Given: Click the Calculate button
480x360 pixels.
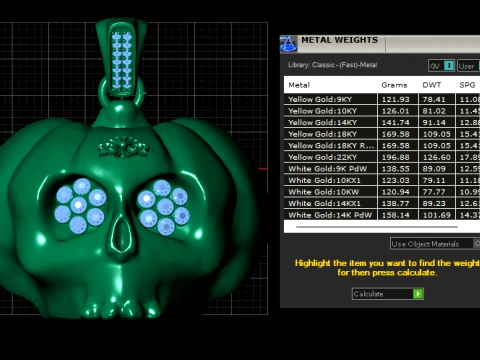Looking at the screenshot, I should pos(388,294).
